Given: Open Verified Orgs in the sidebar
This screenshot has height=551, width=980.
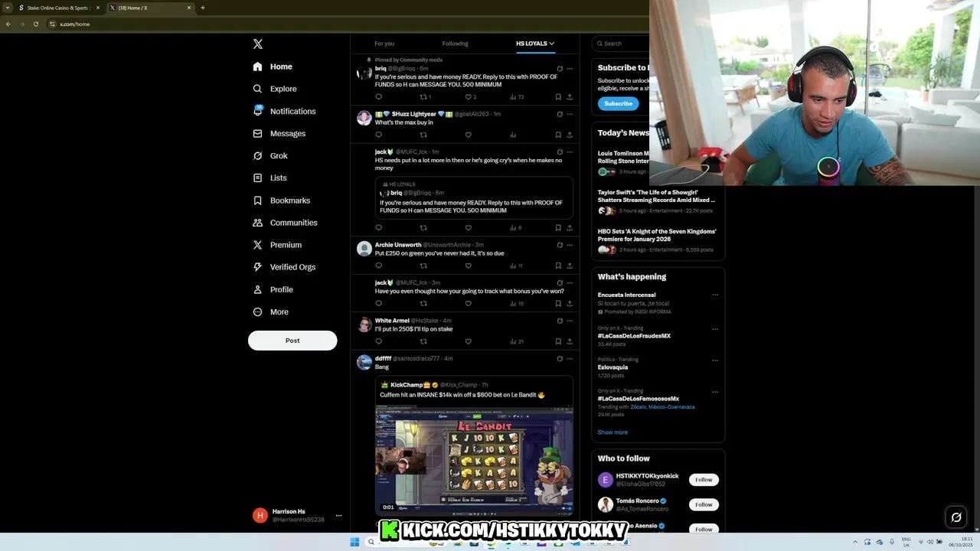Looking at the screenshot, I should pyautogui.click(x=284, y=267).
